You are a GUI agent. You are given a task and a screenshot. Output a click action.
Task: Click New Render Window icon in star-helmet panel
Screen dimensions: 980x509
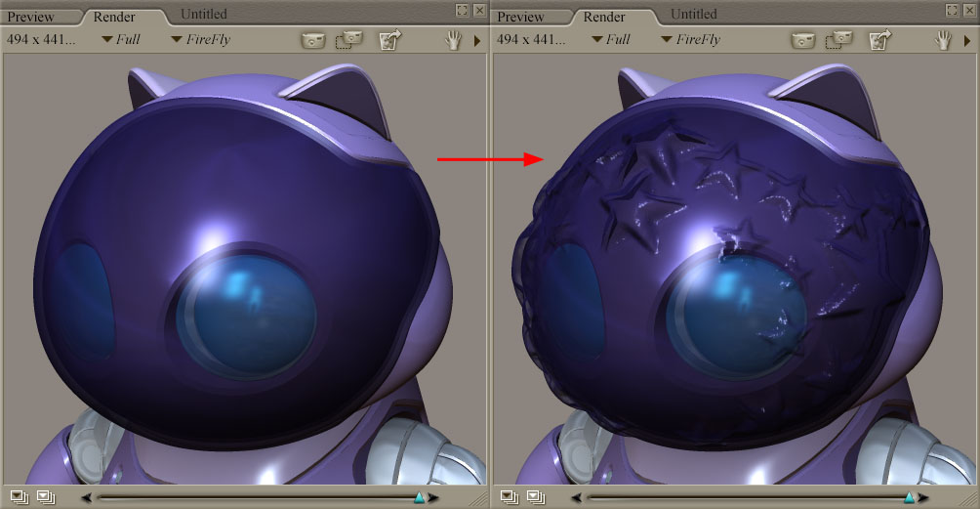click(x=880, y=40)
